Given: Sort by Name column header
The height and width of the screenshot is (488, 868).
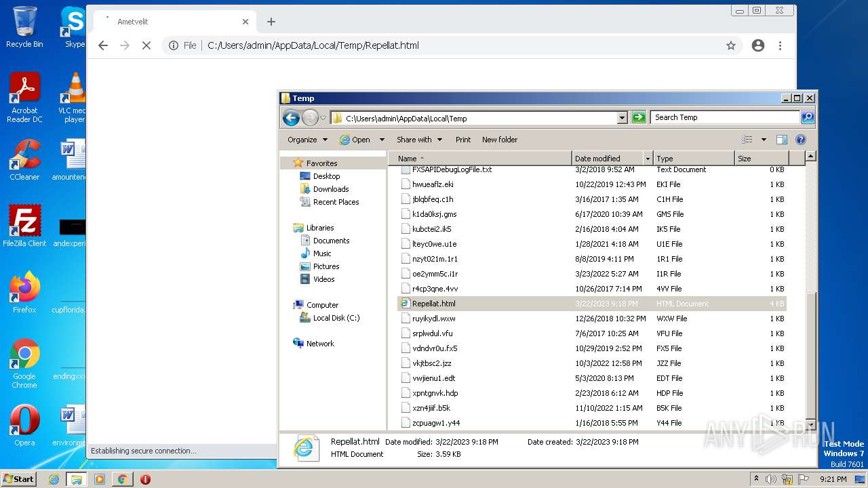Looking at the screenshot, I should pyautogui.click(x=480, y=159).
